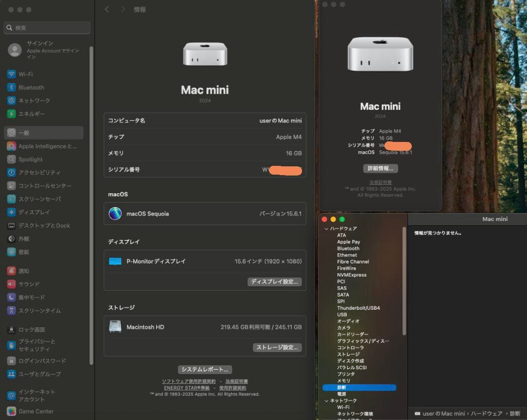Image resolution: width=527 pixels, height=420 pixels.
Task: Click the macOS Sequoia logo icon
Action: pos(115,213)
